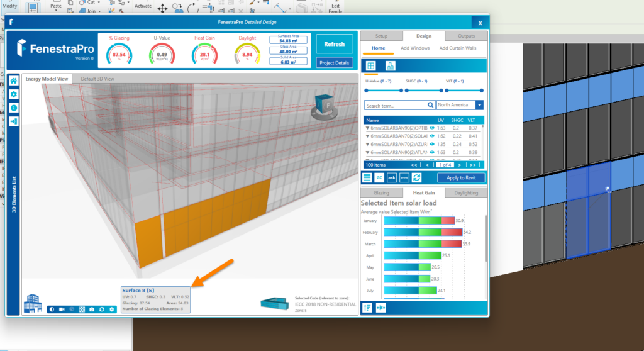Open the settings gear in left sidebar
This screenshot has width=644, height=351.
tap(14, 94)
